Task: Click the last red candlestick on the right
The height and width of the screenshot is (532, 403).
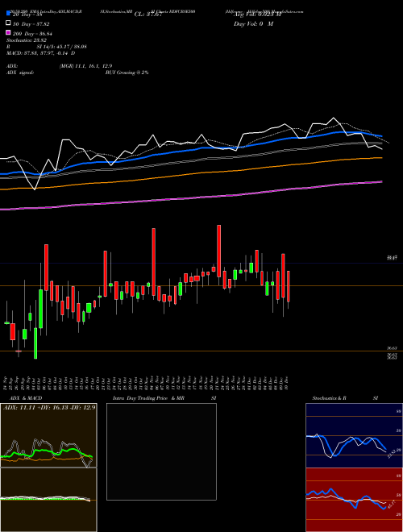Action: 289,286
